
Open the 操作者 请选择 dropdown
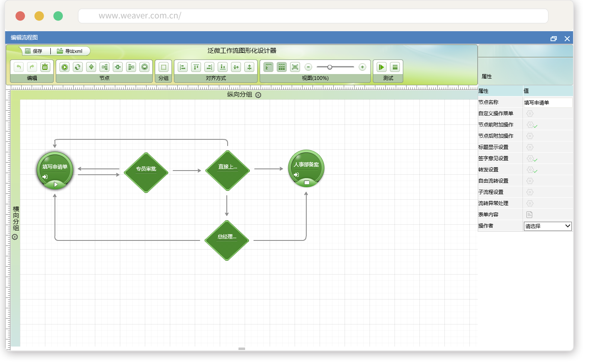[547, 226]
